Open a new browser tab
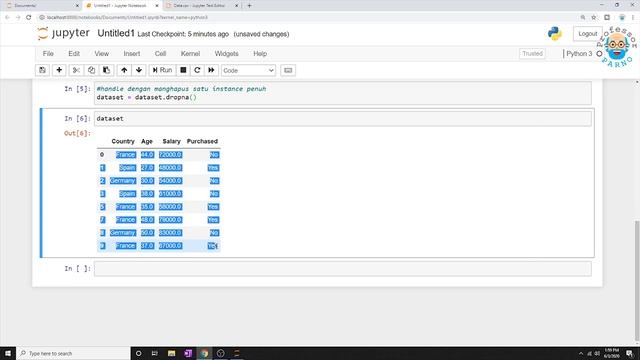Viewport: 640px width, 360px height. pos(249,6)
